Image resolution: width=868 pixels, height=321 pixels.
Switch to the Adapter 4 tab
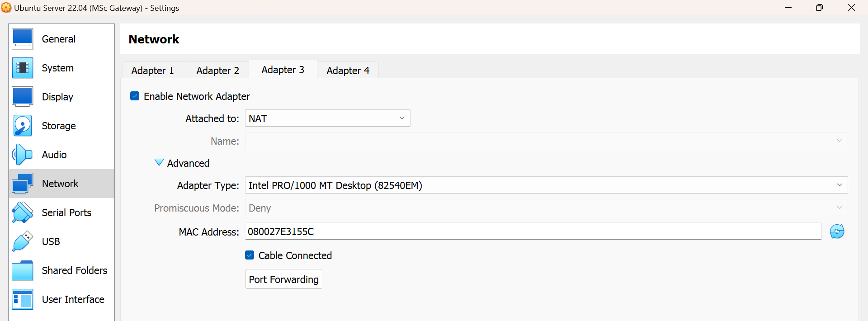coord(348,71)
